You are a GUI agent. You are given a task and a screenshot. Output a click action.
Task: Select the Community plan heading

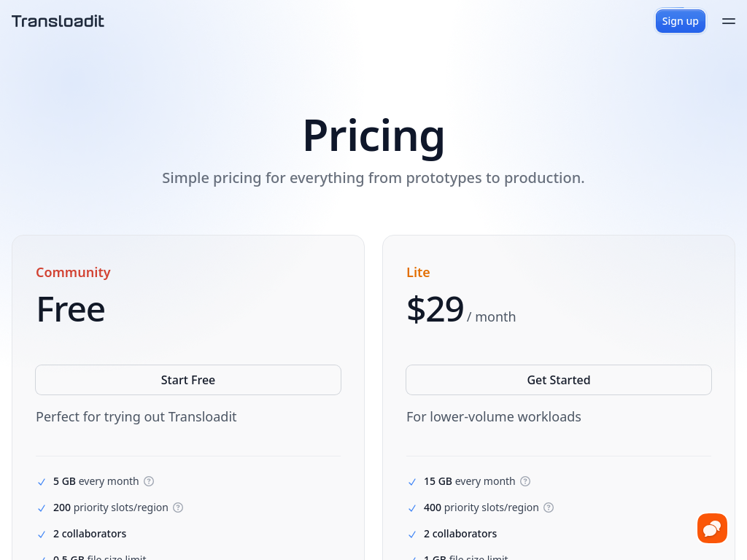point(74,273)
